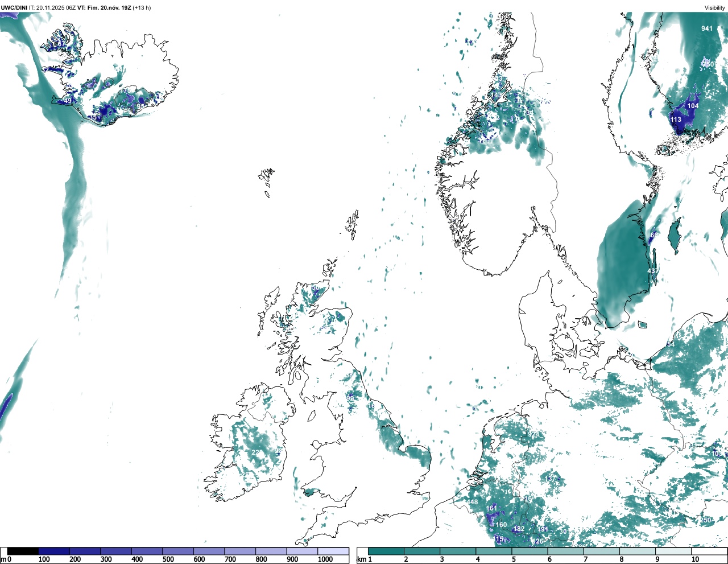728x564 pixels.
Task: Click the 66 value on the Swedish coast
Action: point(654,235)
